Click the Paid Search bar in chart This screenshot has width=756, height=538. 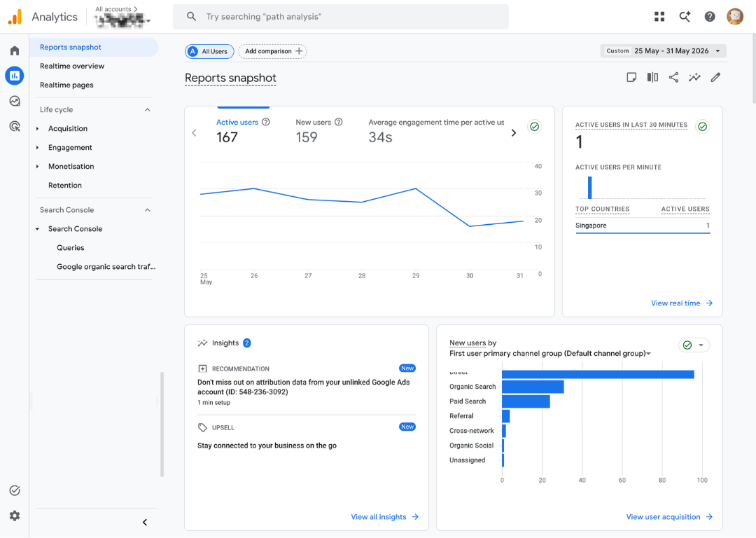[526, 401]
